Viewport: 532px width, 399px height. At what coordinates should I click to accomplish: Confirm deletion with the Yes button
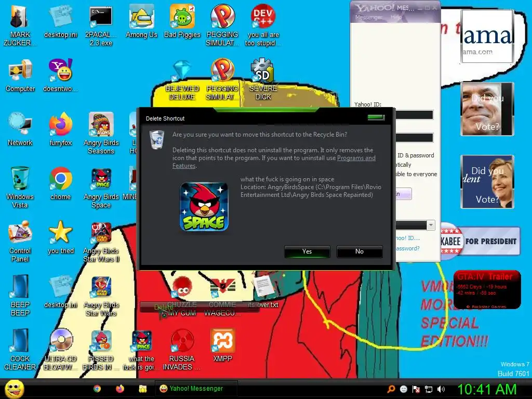pyautogui.click(x=307, y=251)
